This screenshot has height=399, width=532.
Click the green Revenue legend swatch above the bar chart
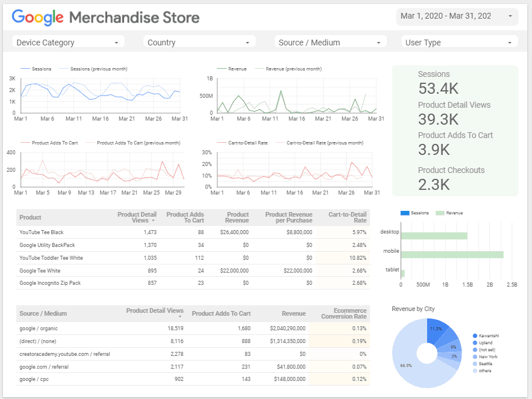click(440, 212)
